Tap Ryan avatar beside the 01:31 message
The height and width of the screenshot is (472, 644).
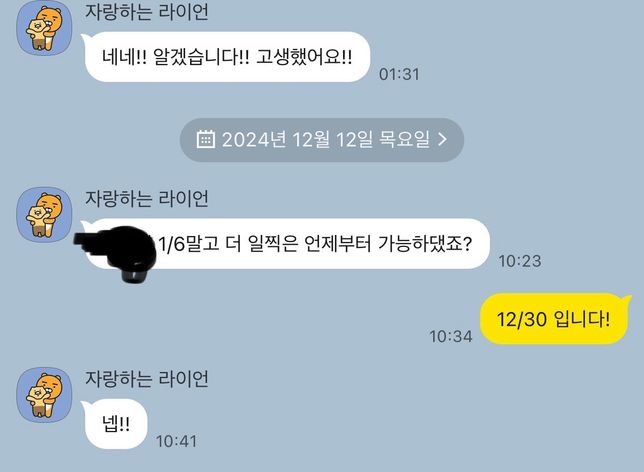pyautogui.click(x=44, y=28)
